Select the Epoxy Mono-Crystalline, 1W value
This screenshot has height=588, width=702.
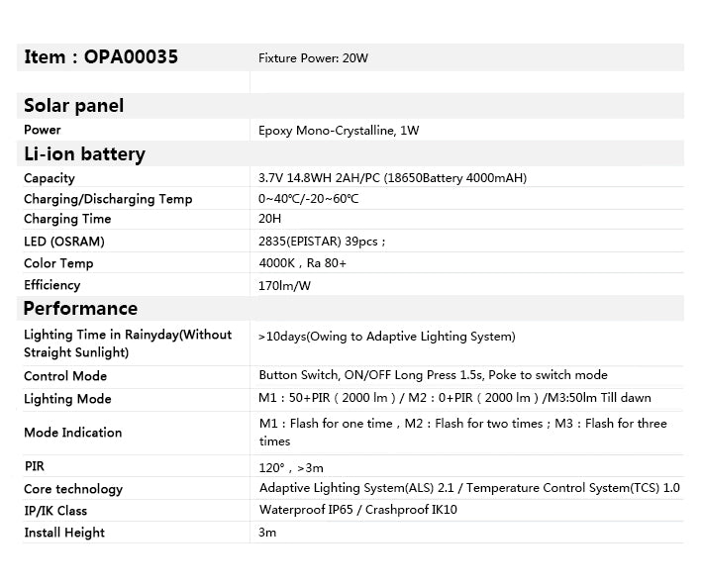point(346,131)
